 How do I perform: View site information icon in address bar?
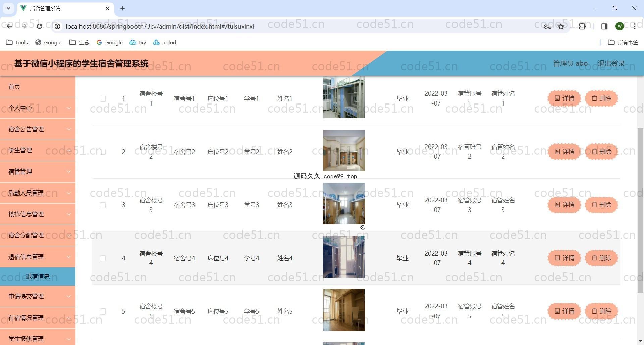point(57,26)
